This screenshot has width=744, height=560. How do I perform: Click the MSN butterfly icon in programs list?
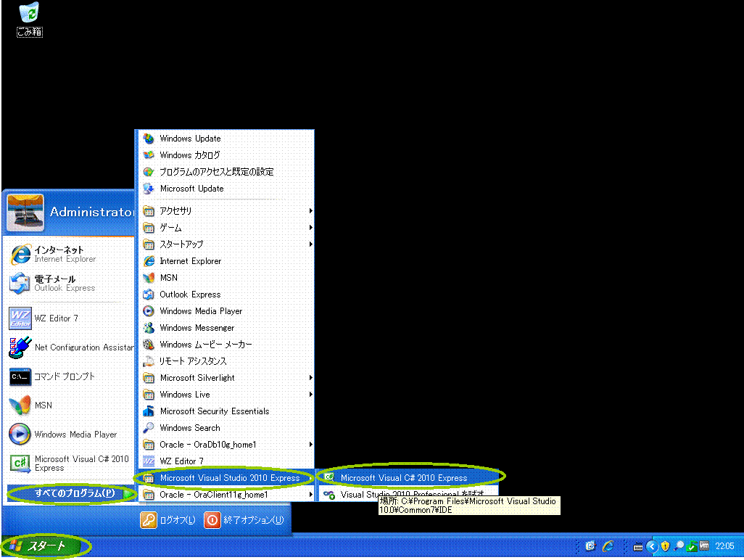(149, 278)
